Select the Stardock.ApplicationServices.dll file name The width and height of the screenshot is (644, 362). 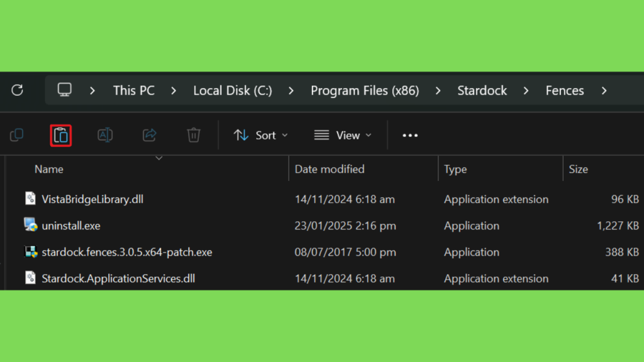(x=118, y=278)
